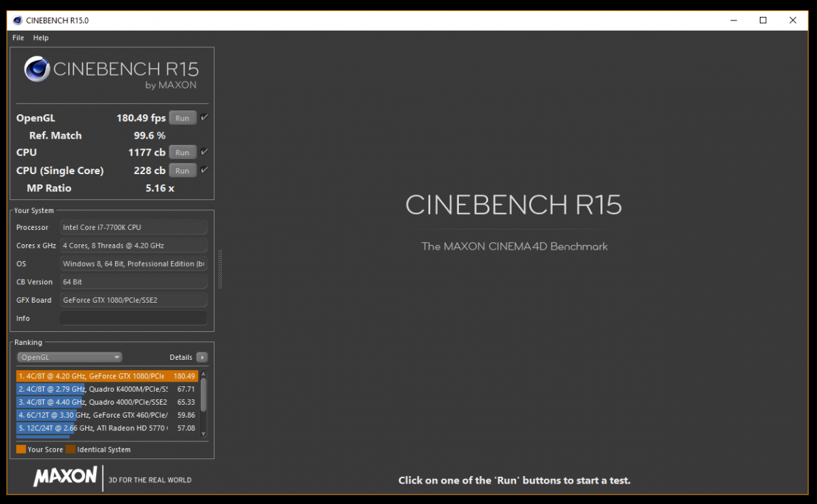The image size is (817, 504).
Task: Click the Identical System brown legend swatch
Action: (x=71, y=450)
